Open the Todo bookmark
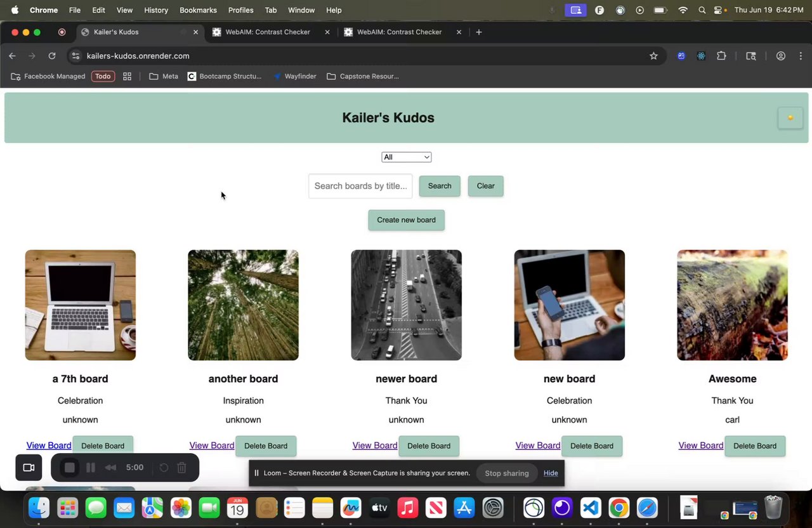Image resolution: width=812 pixels, height=528 pixels. [103, 76]
